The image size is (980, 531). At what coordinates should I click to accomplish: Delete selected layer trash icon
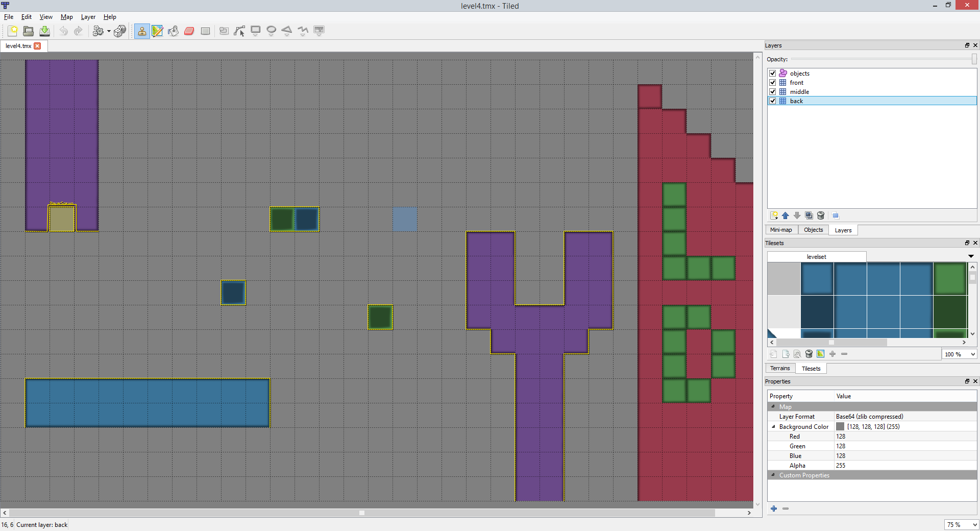coord(821,216)
